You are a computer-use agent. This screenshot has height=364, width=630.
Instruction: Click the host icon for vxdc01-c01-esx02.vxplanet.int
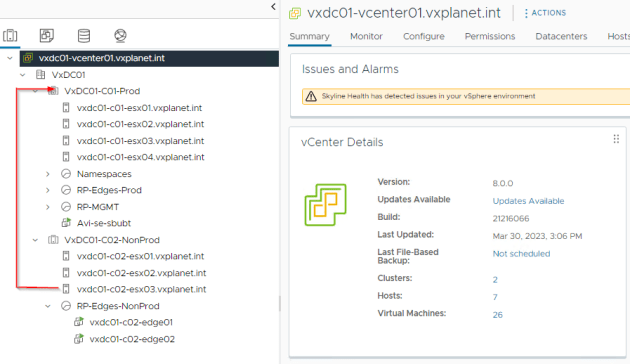point(66,124)
